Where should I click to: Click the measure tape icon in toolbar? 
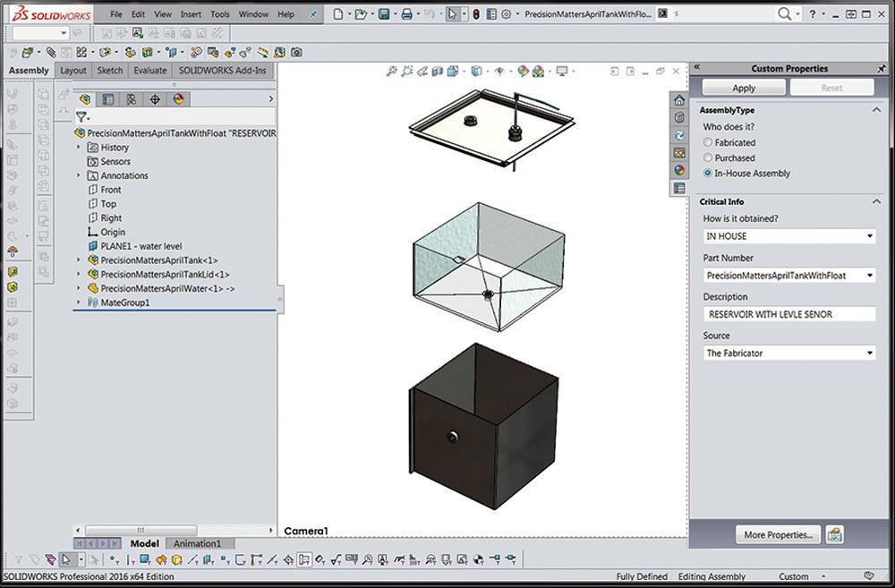[x=263, y=53]
